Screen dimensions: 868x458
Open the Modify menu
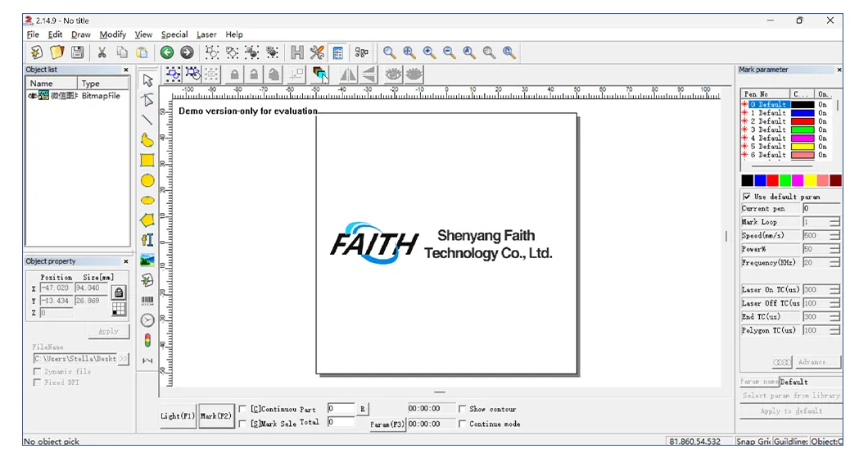pyautogui.click(x=112, y=34)
